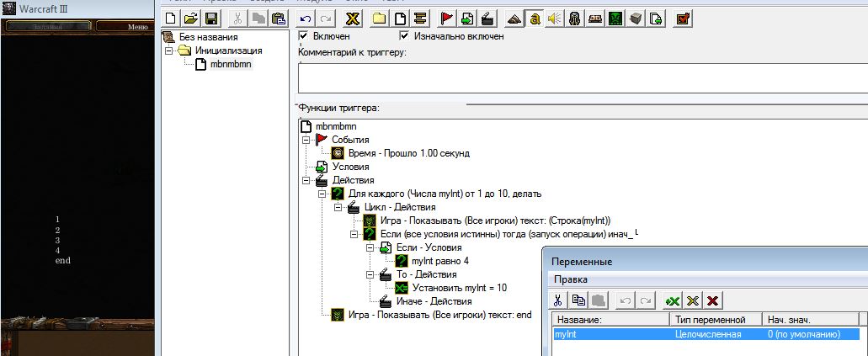Click the Paste clipboard icon in main toolbar

coord(280,19)
